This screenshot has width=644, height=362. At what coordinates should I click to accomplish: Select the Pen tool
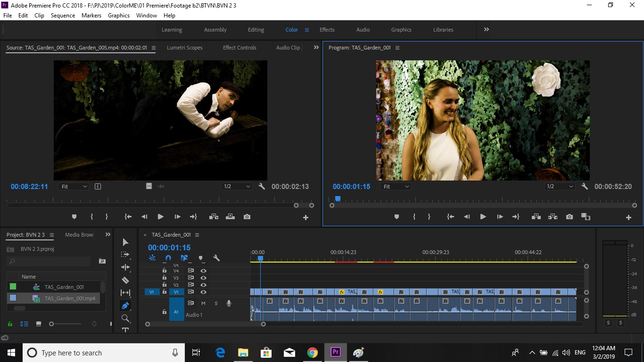(125, 305)
